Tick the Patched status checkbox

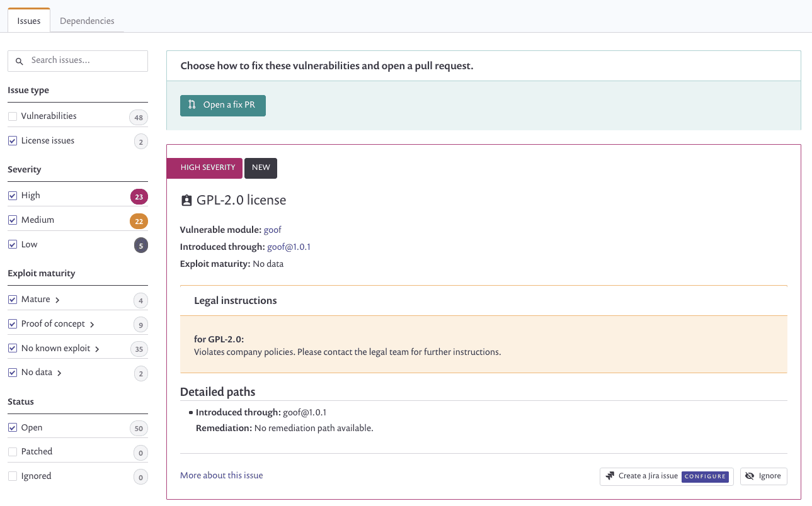pyautogui.click(x=13, y=452)
